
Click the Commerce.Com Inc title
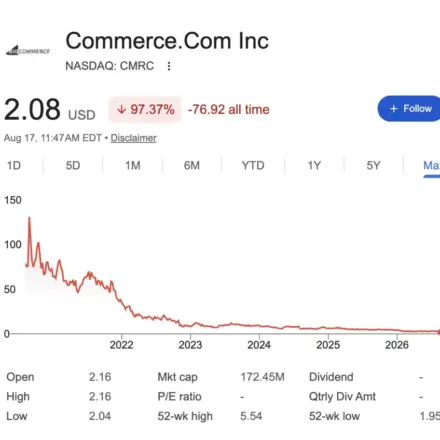pyautogui.click(x=167, y=41)
